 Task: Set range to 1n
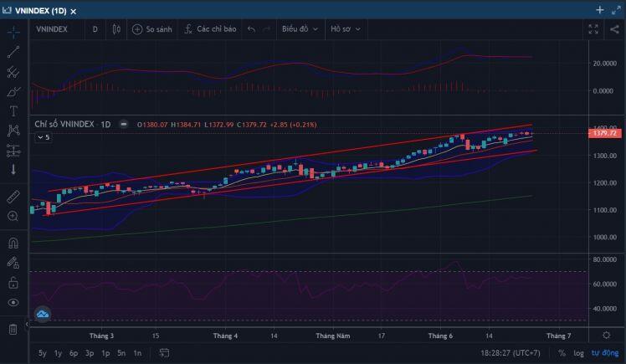tap(137, 353)
